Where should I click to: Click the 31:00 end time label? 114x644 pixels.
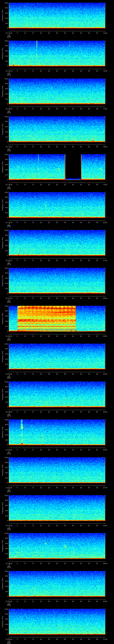(105, 639)
